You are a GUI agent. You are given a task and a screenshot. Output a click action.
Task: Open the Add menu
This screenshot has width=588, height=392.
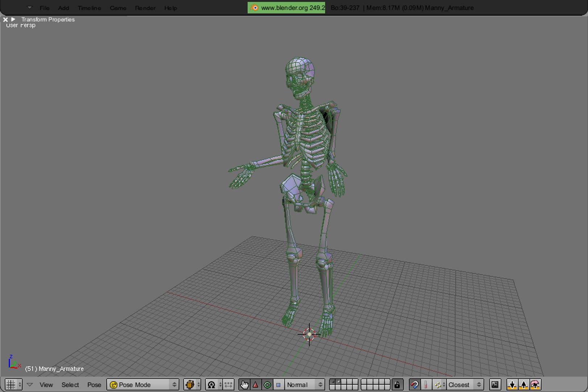pos(63,8)
